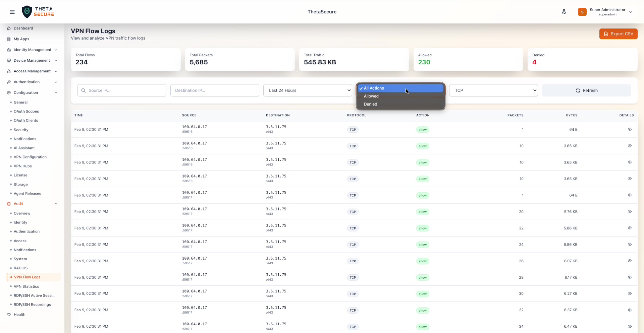Screen dimensions: 644x333
Task: Click the Export CSV button
Action: click(618, 34)
